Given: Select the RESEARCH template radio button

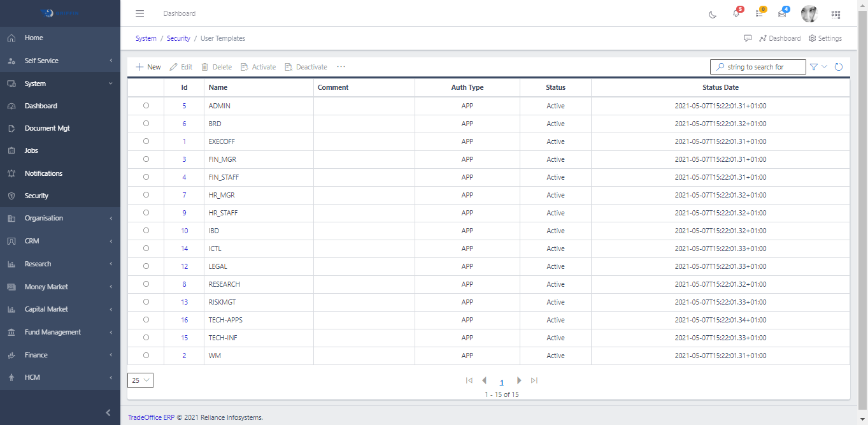Looking at the screenshot, I should [x=146, y=284].
